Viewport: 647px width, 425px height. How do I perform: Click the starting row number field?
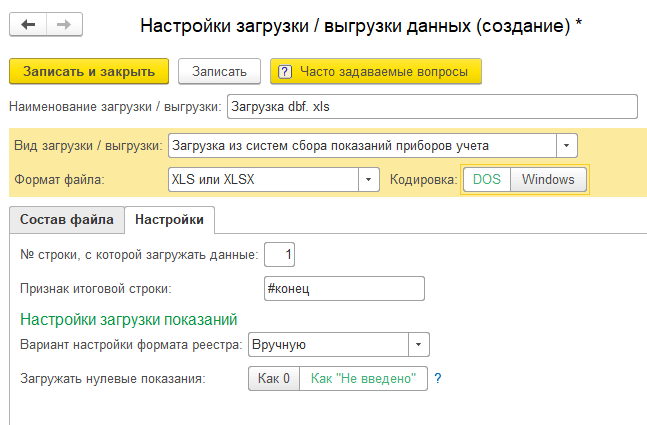pyautogui.click(x=279, y=254)
